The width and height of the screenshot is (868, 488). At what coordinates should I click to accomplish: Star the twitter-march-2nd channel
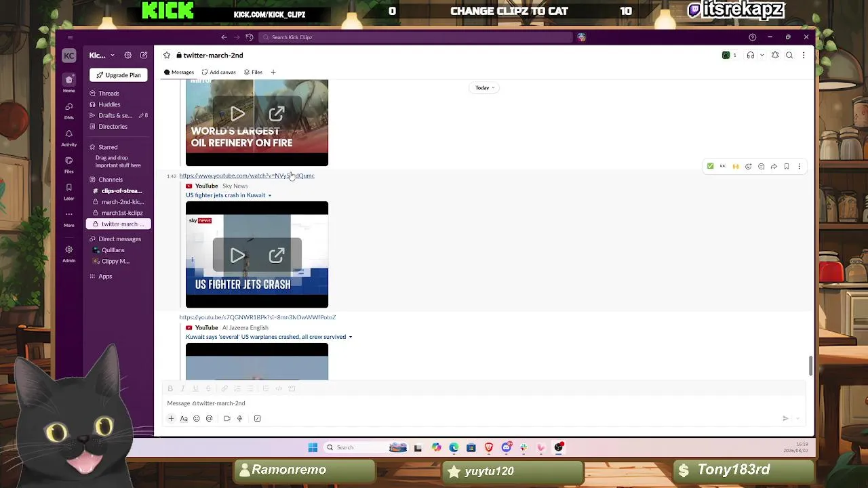167,56
